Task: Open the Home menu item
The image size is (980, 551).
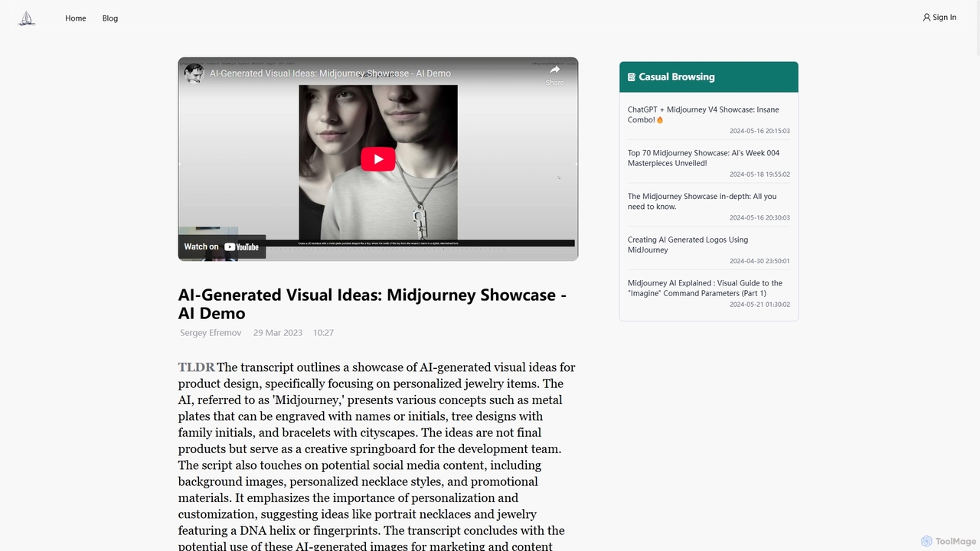Action: (76, 18)
